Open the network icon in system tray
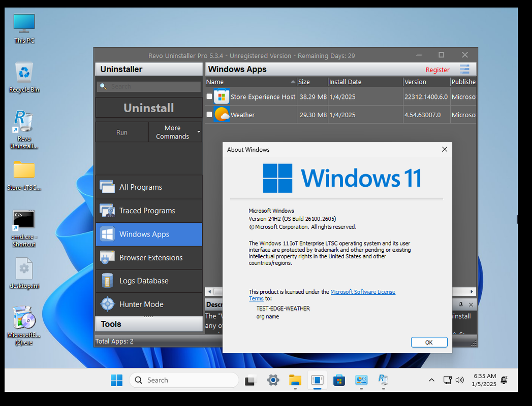This screenshot has width=532, height=406. pos(448,380)
